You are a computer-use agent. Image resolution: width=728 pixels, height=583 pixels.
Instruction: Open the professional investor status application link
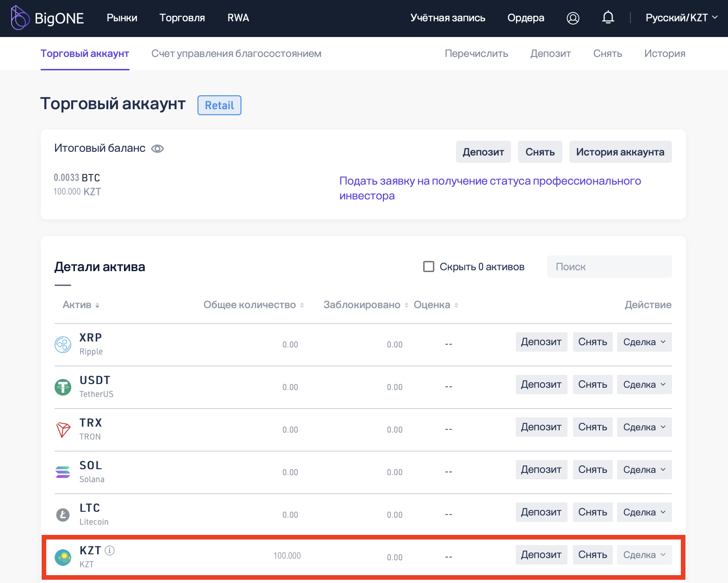(490, 188)
